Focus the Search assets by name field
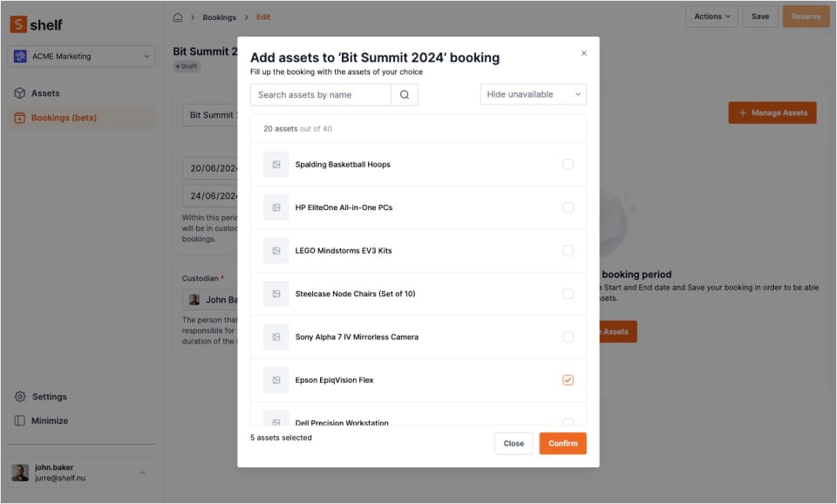 coord(320,94)
